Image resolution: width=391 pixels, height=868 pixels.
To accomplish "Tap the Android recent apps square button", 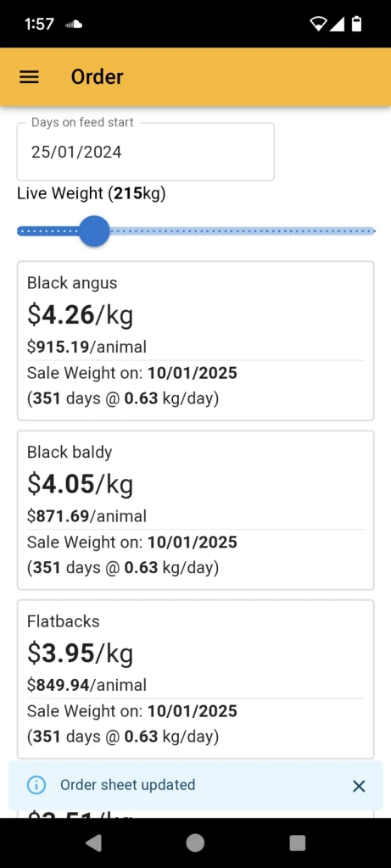I will point(298,843).
